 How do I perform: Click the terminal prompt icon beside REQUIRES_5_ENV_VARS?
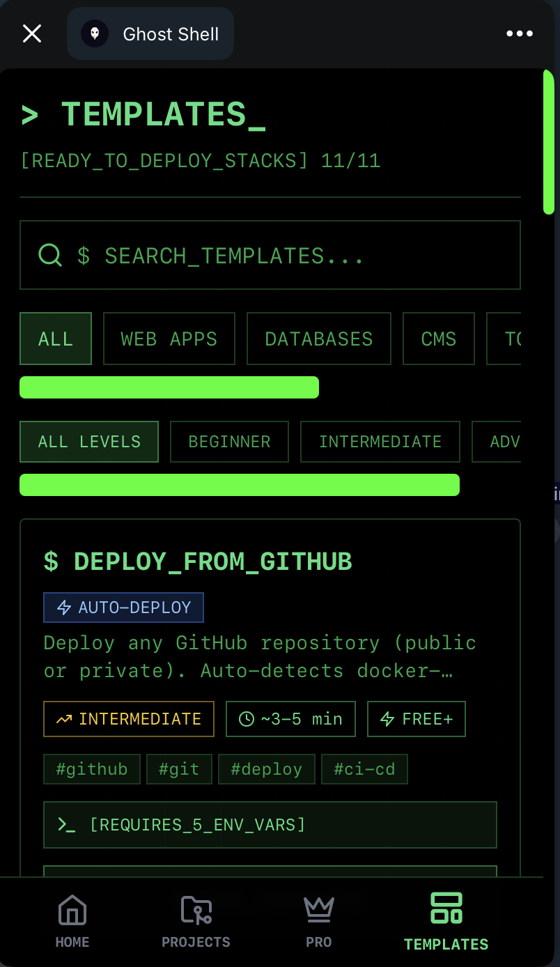[66, 825]
